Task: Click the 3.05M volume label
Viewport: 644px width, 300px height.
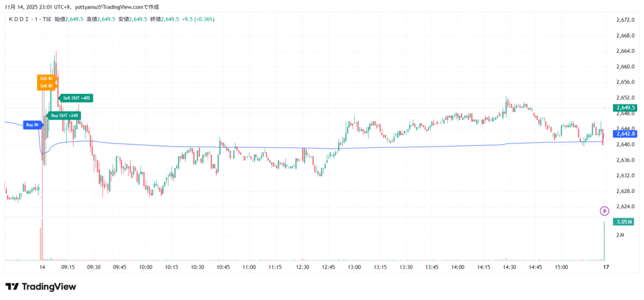Action: pyautogui.click(x=625, y=223)
